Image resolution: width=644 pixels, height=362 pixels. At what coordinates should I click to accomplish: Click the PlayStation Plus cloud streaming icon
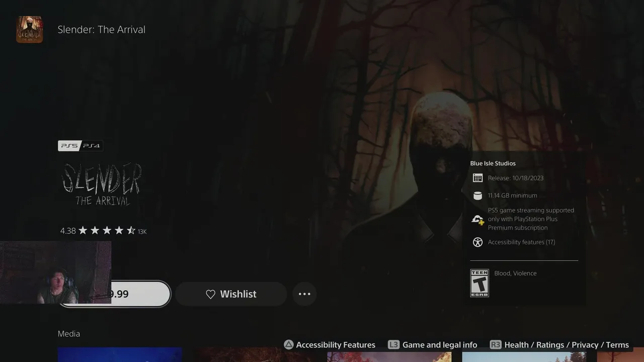pyautogui.click(x=477, y=219)
